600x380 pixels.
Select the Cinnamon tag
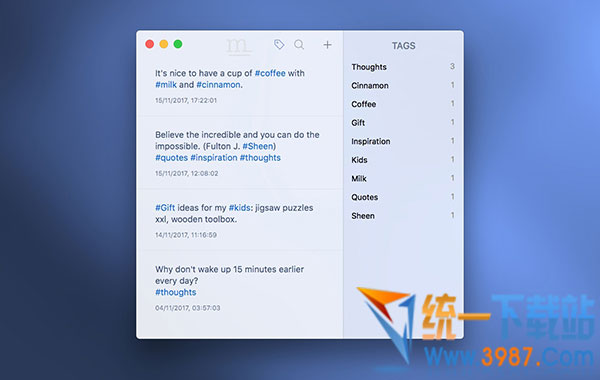click(403, 85)
